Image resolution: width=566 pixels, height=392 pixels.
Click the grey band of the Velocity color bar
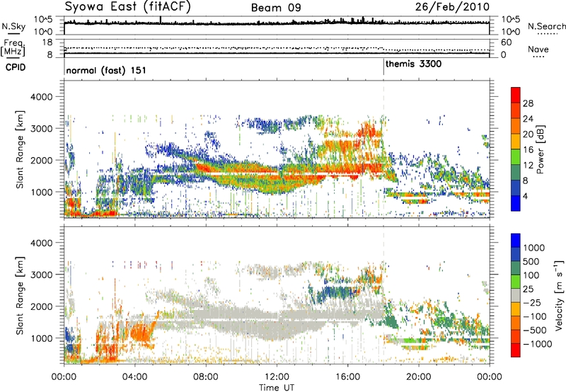[516, 296]
